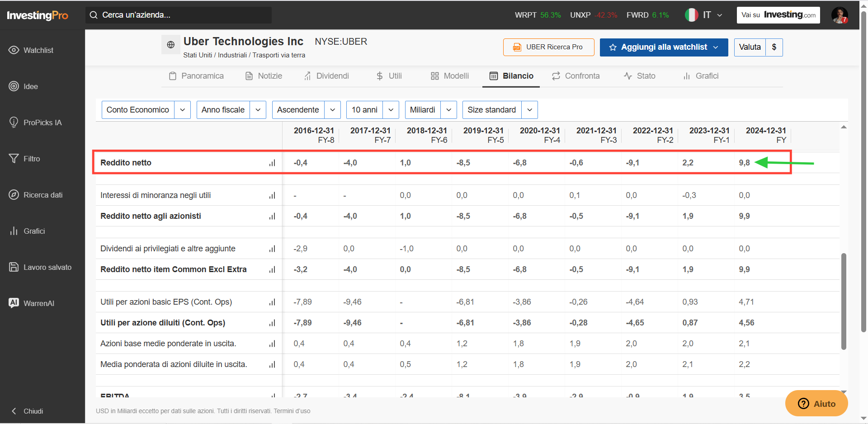Click the 4,56 diluted EPS value
The width and height of the screenshot is (868, 424).
pyautogui.click(x=746, y=323)
